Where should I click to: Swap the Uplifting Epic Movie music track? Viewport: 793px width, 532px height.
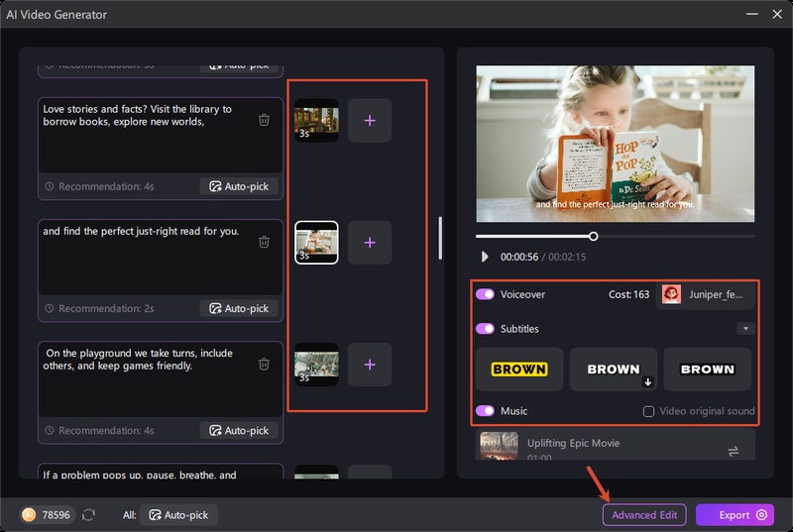point(734,451)
